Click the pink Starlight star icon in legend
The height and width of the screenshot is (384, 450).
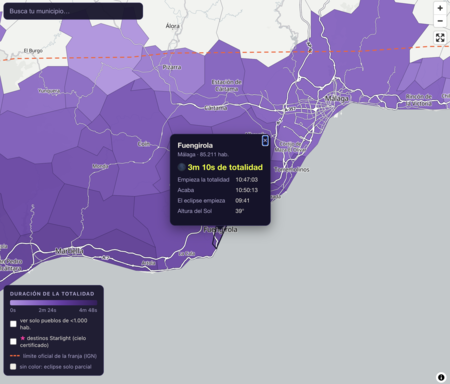(23, 338)
